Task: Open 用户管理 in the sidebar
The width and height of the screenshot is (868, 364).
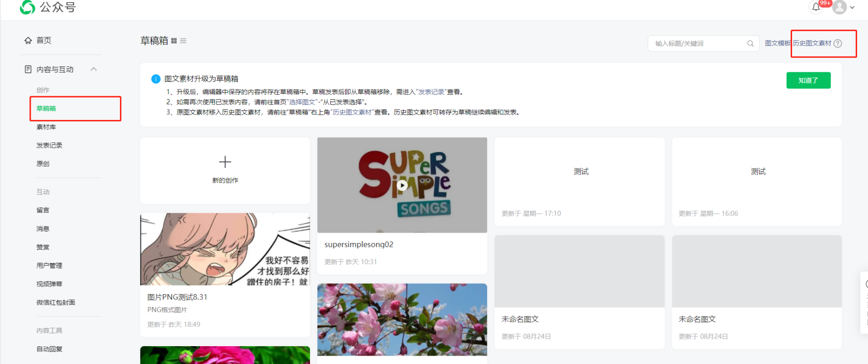Action: pos(49,265)
